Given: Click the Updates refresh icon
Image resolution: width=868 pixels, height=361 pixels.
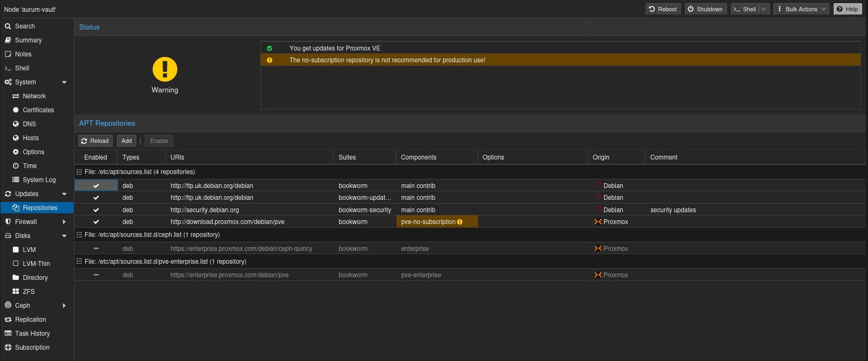Looking at the screenshot, I should point(8,194).
